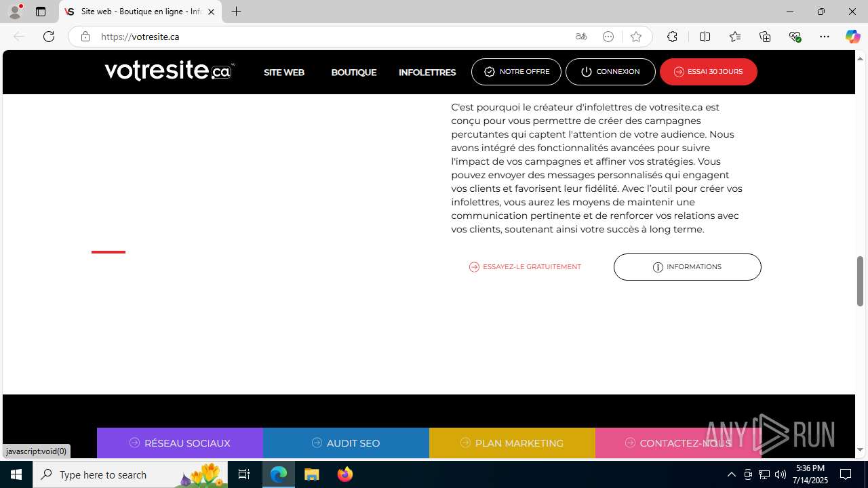Click the Notre Offre checkmark icon
Image resolution: width=868 pixels, height=488 pixels.
tap(490, 72)
